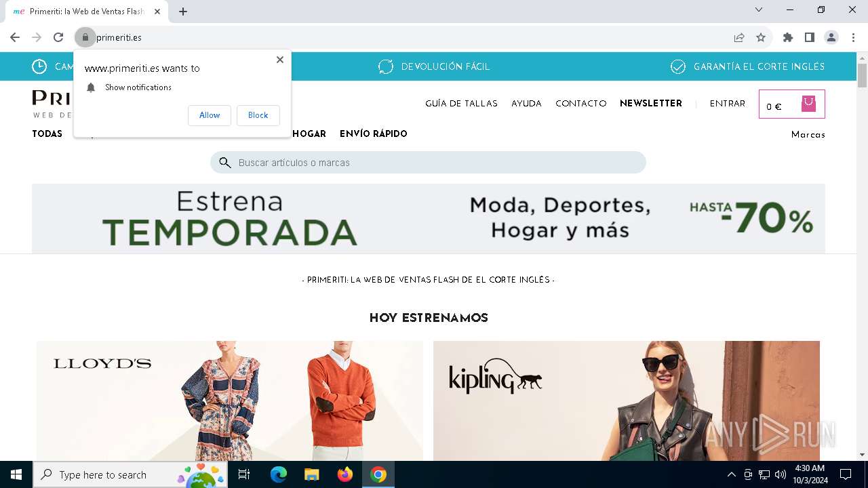Click the scrollbar down arrow
The height and width of the screenshot is (488, 868).
tap(862, 455)
